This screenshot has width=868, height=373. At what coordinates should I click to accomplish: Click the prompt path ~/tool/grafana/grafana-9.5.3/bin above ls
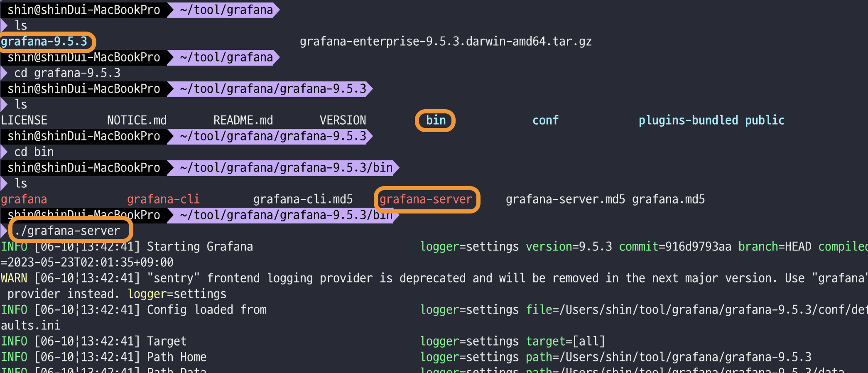pyautogui.click(x=286, y=168)
